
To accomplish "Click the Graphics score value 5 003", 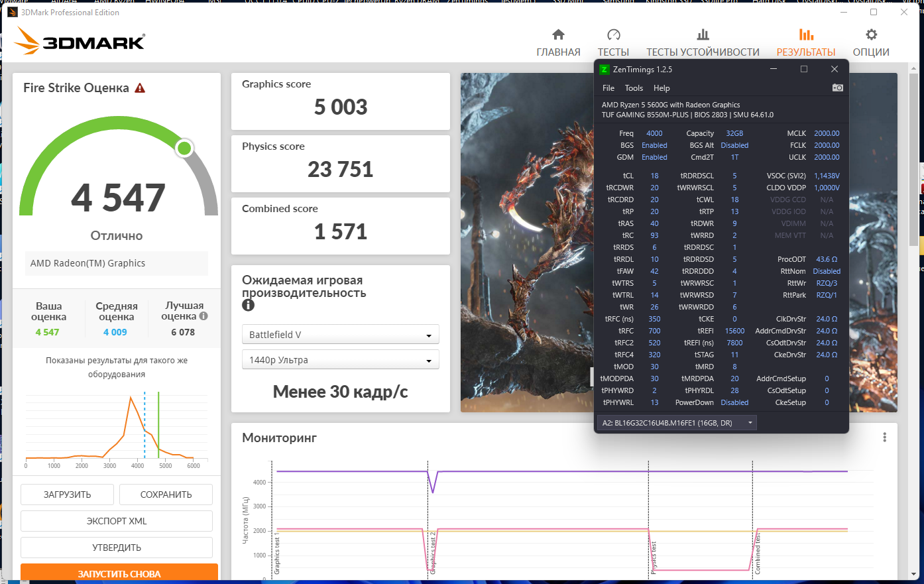I will coord(341,107).
